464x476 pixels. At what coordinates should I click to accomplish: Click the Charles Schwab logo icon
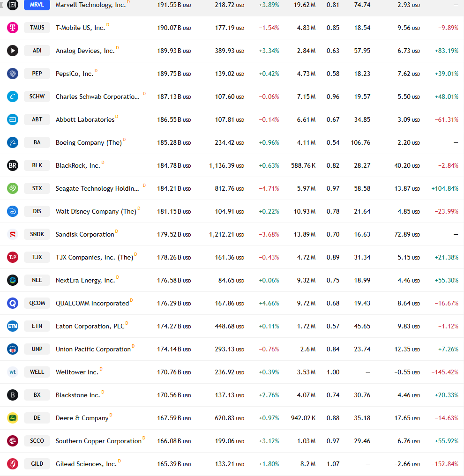tap(13, 97)
